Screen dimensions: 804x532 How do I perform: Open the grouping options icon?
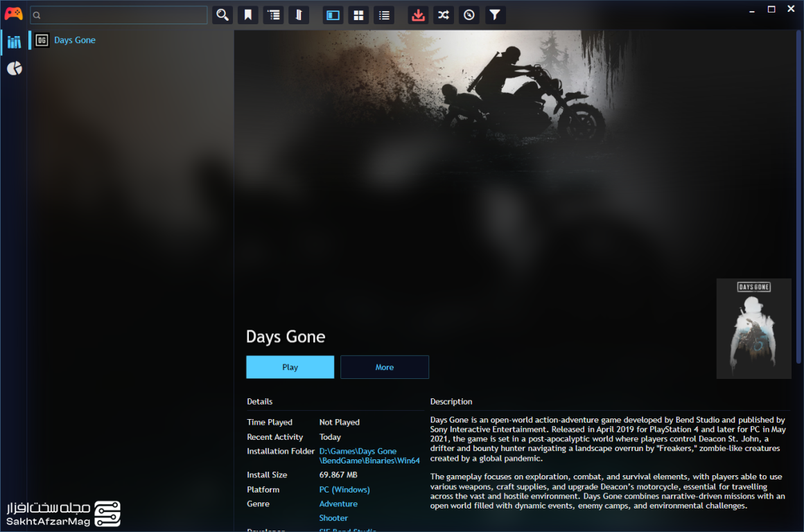(274, 15)
